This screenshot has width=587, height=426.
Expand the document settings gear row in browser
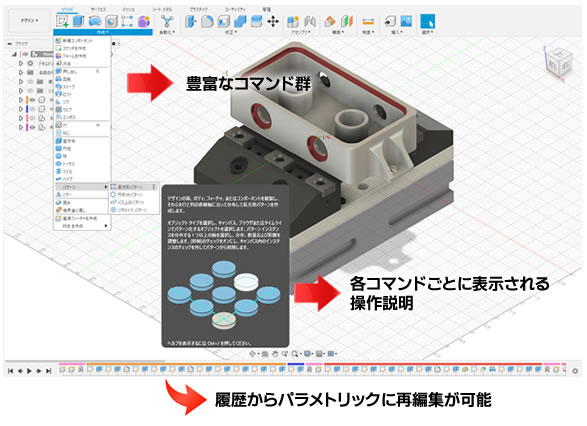21,64
